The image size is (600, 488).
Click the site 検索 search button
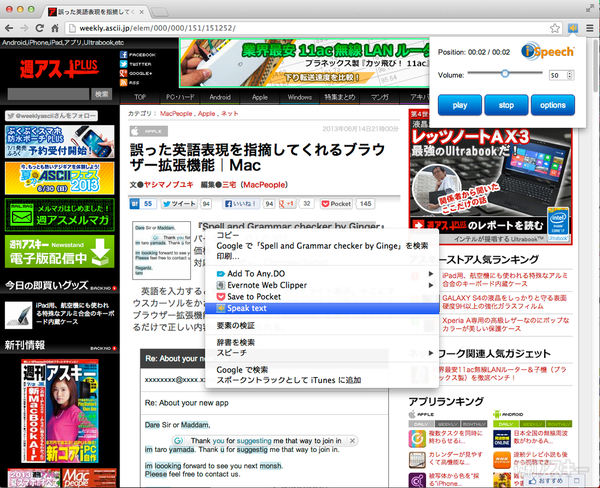click(101, 94)
